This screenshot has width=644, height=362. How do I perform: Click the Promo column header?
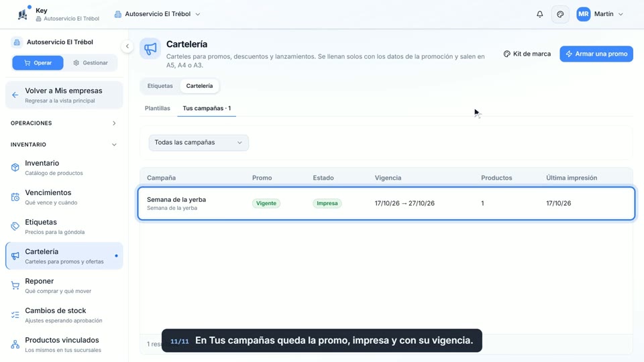[x=262, y=178]
